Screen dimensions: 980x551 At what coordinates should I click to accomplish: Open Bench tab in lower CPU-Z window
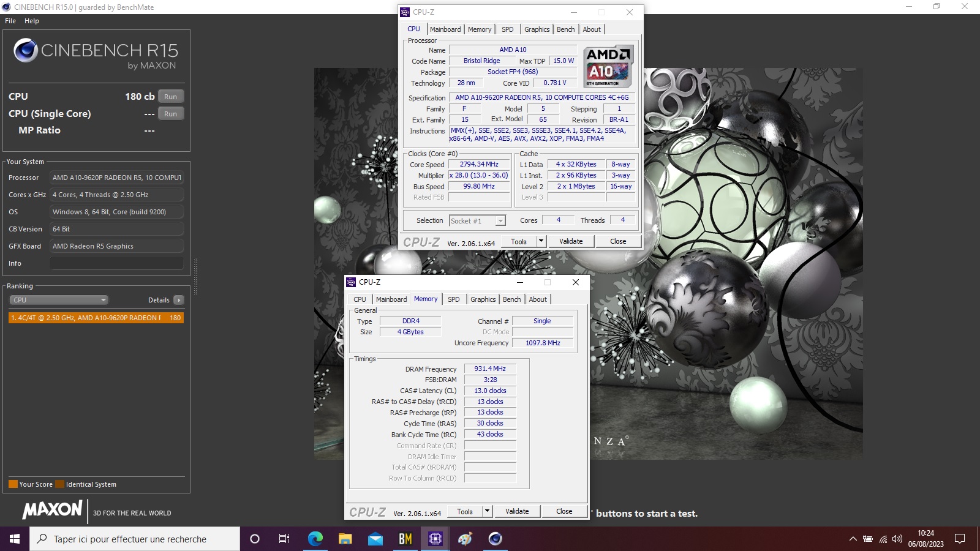512,299
